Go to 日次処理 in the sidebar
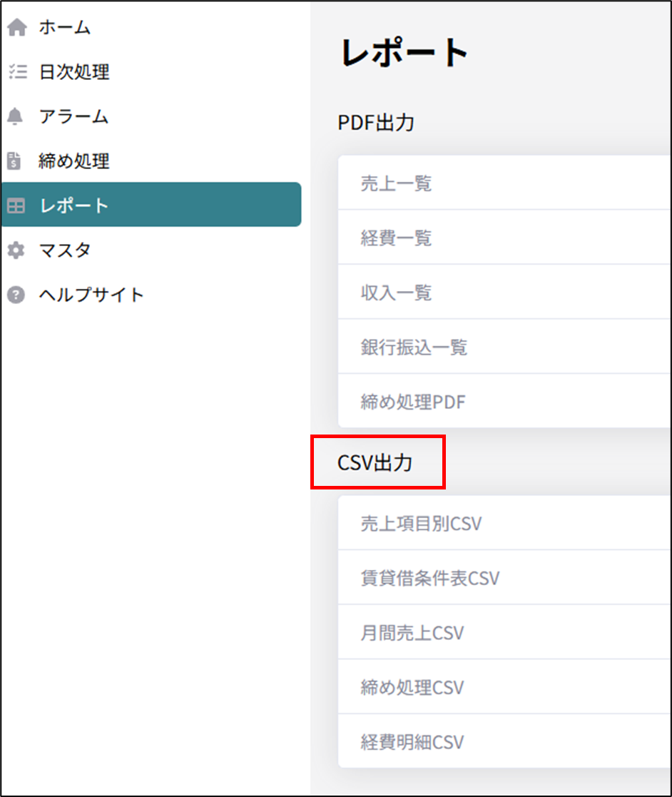This screenshot has height=797, width=672. pos(73,72)
